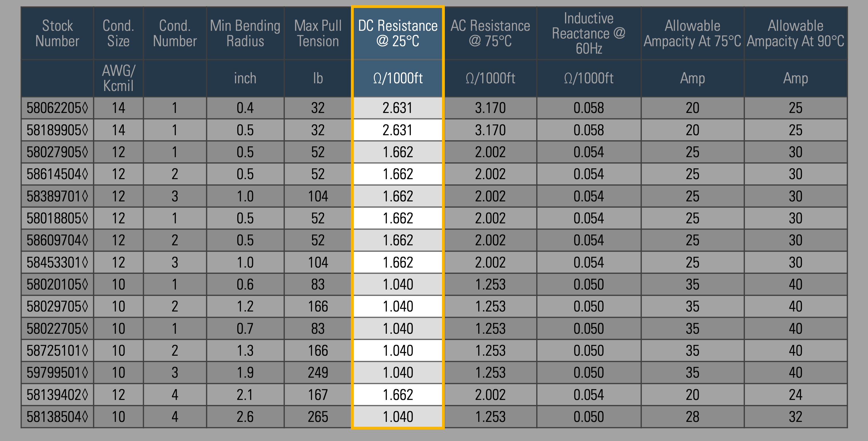Select stock number 58453301
Screen dimensions: 868x441
click(x=57, y=262)
